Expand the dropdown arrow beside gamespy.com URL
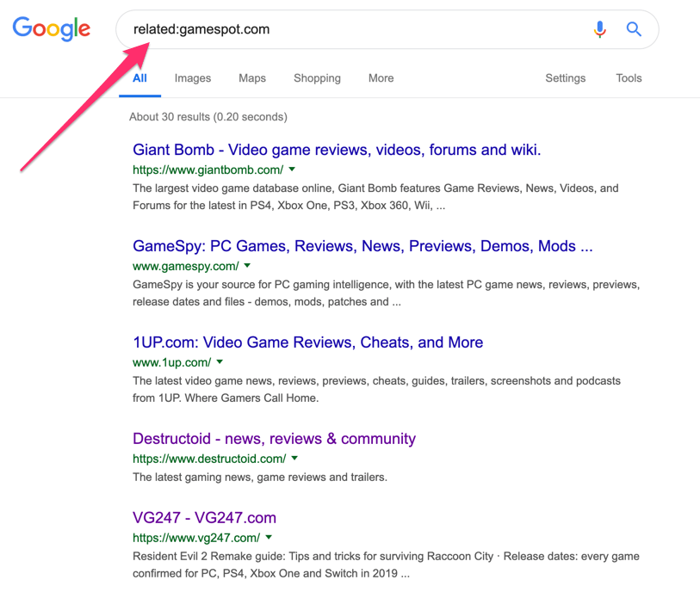 pos(247,265)
